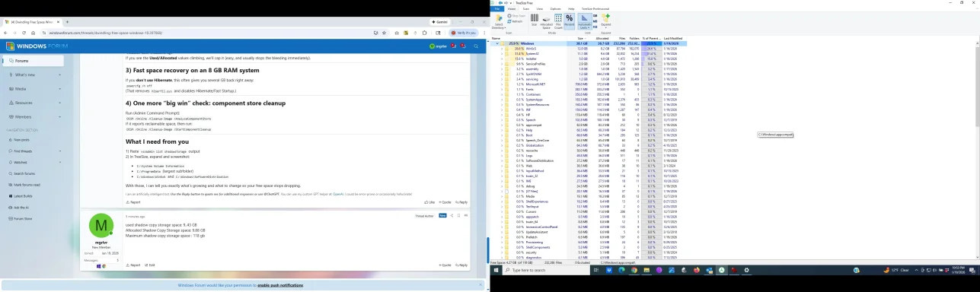Expand the ServiceProfiles folder
The image size is (980, 292).
tap(502, 64)
